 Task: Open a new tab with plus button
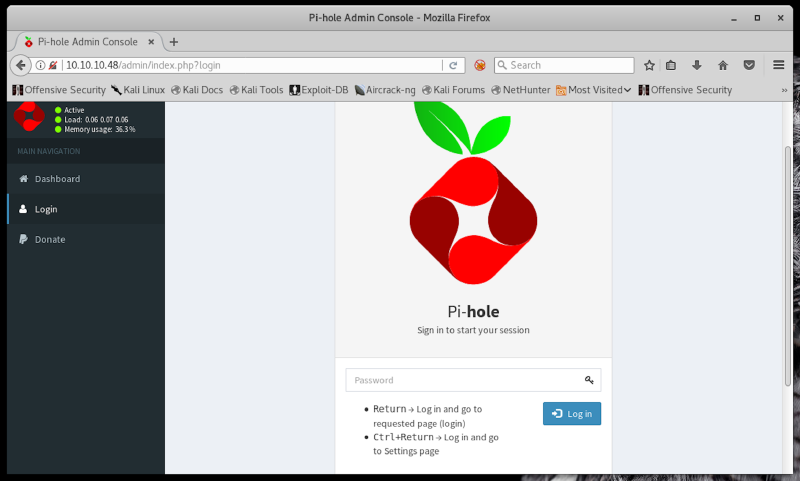click(x=174, y=41)
